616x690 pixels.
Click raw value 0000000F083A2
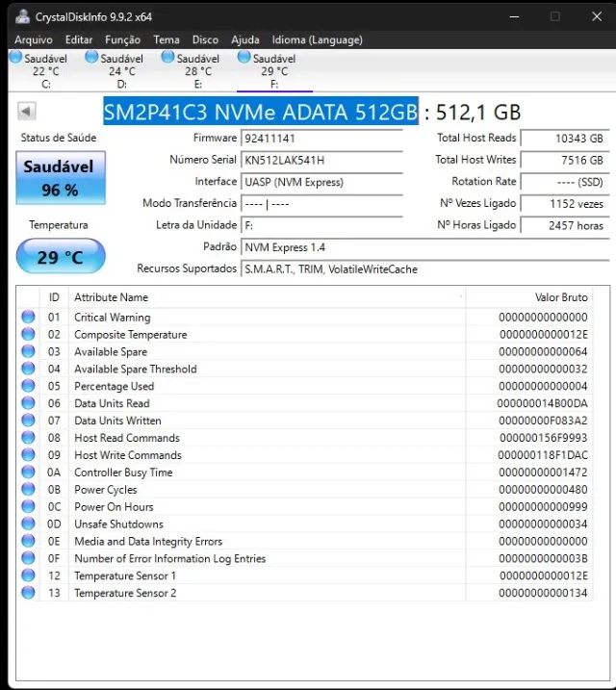coord(543,421)
